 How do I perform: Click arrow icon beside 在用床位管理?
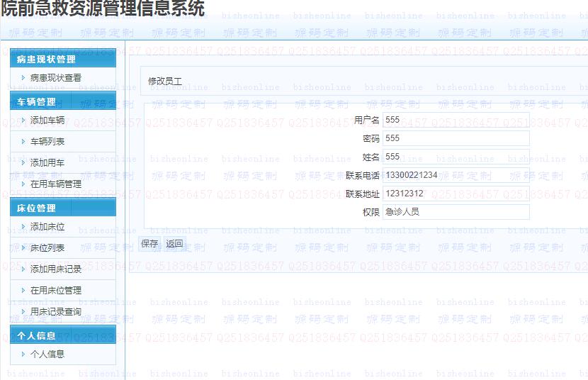(23, 291)
